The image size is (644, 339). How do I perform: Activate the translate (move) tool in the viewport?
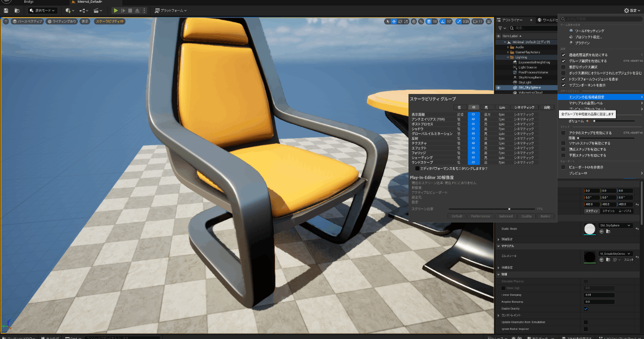[394, 21]
